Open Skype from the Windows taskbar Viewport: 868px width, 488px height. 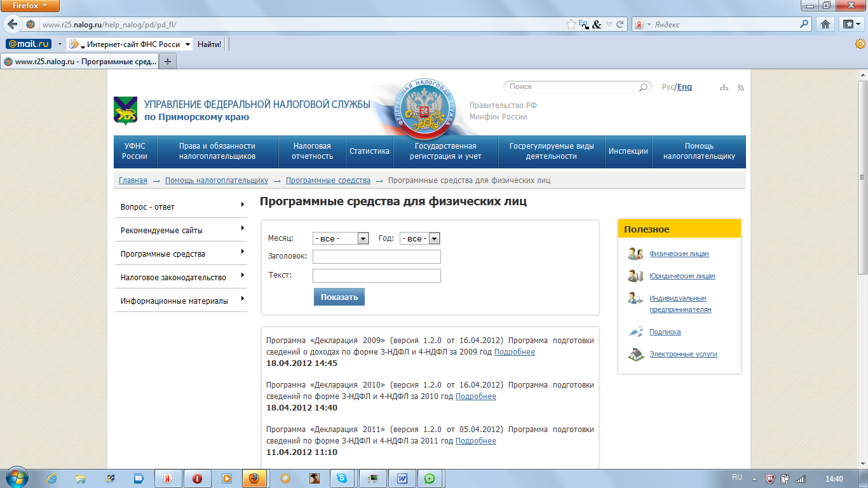[x=342, y=478]
